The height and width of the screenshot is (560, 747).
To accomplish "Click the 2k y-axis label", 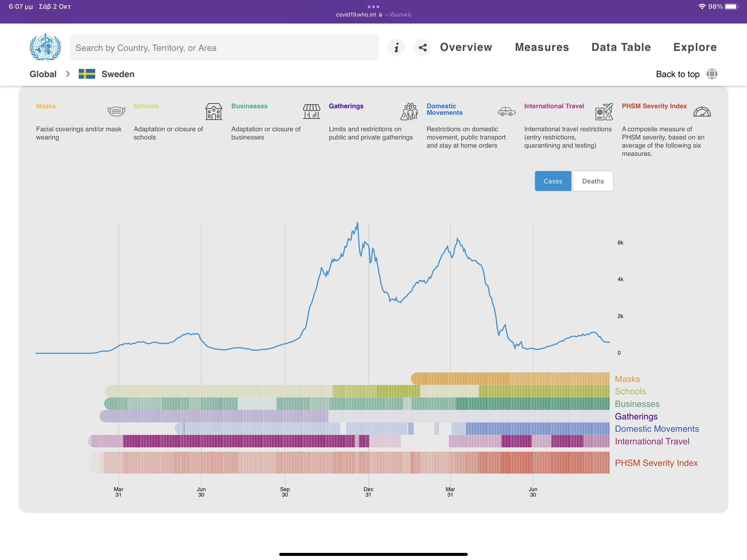I will (x=620, y=316).
